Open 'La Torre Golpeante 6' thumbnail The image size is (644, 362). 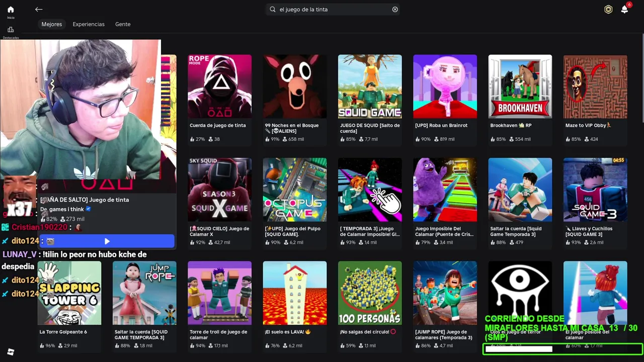pyautogui.click(x=69, y=293)
